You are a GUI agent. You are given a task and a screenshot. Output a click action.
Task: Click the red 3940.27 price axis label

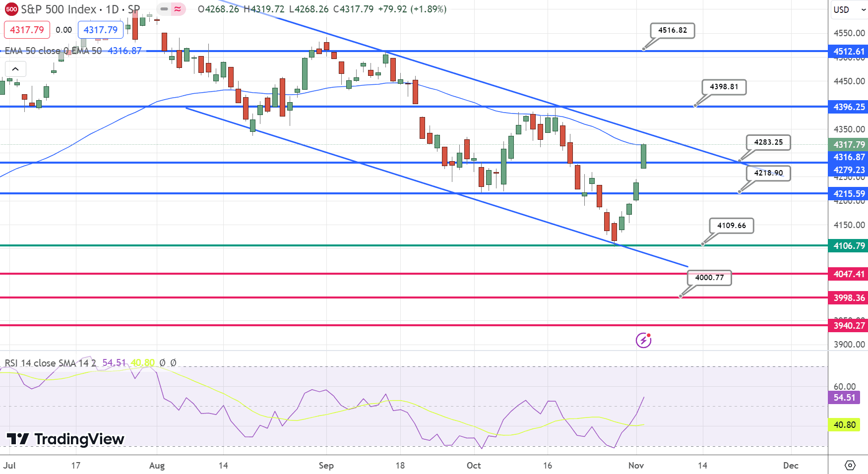[849, 326]
